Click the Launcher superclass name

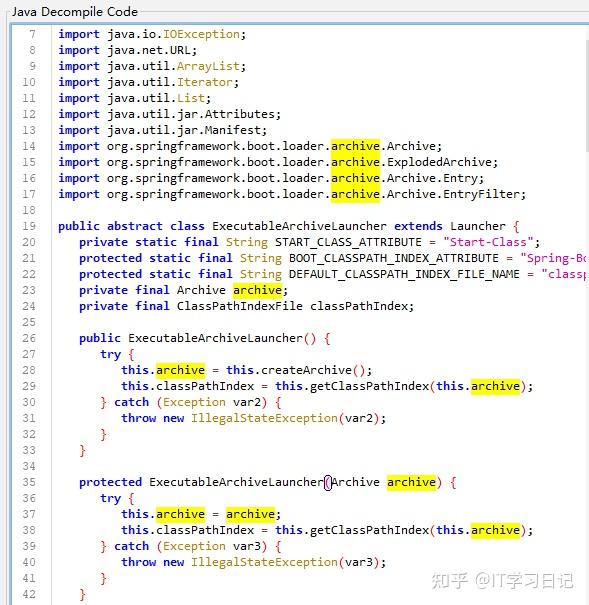[478, 226]
